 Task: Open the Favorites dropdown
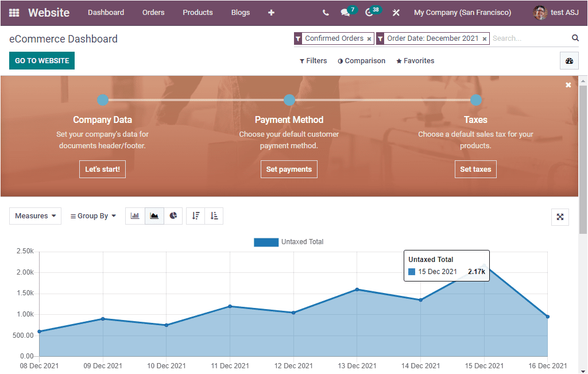tap(415, 60)
